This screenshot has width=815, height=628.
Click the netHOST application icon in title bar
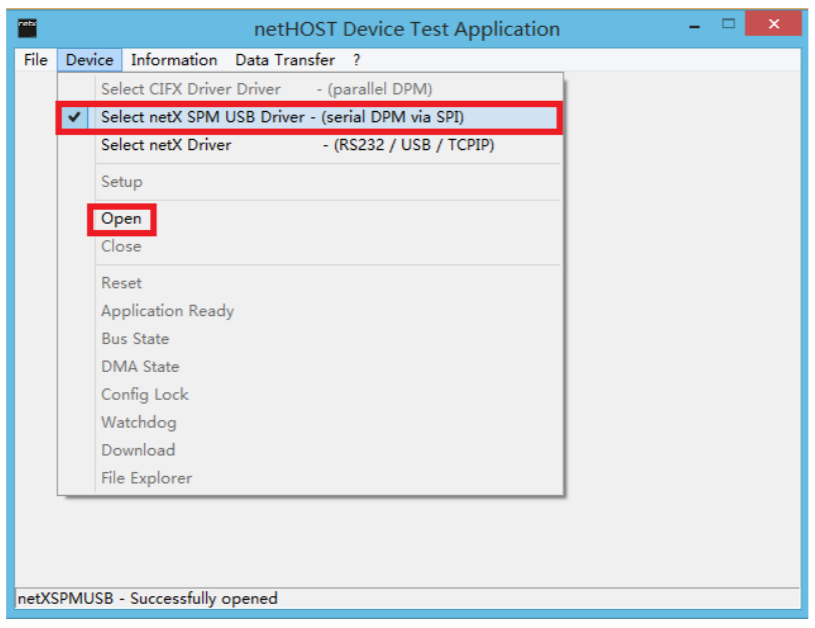point(27,28)
